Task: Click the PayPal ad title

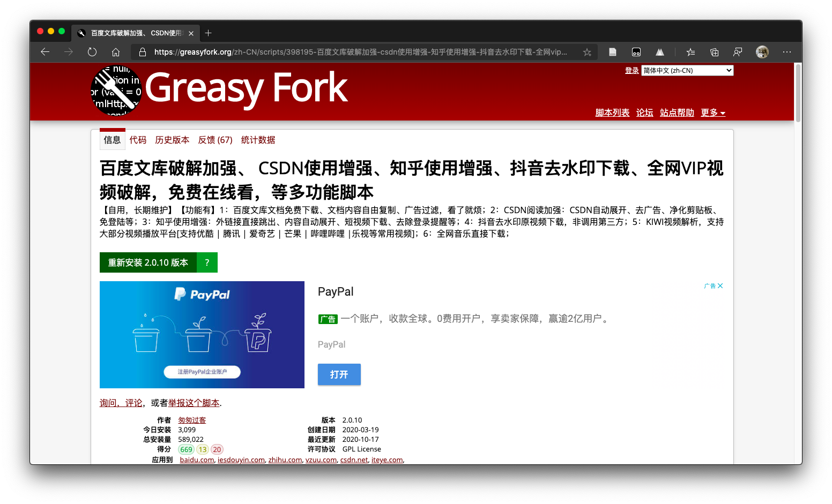Action: click(336, 291)
